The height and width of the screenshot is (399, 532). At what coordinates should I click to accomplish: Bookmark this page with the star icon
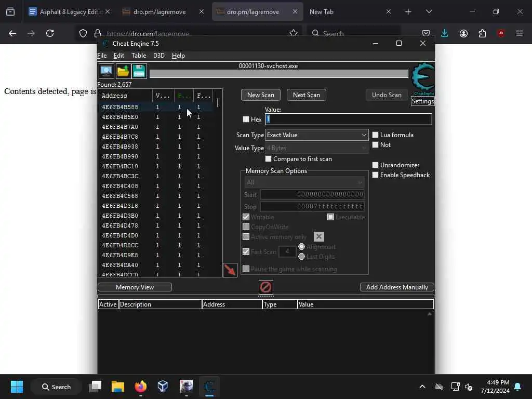pos(294,33)
